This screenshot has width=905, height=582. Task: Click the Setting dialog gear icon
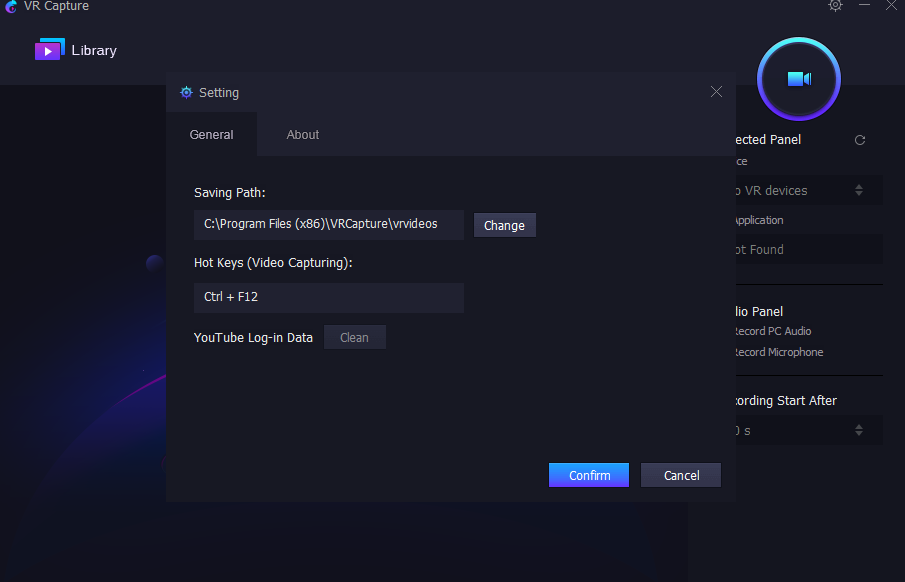tap(186, 92)
